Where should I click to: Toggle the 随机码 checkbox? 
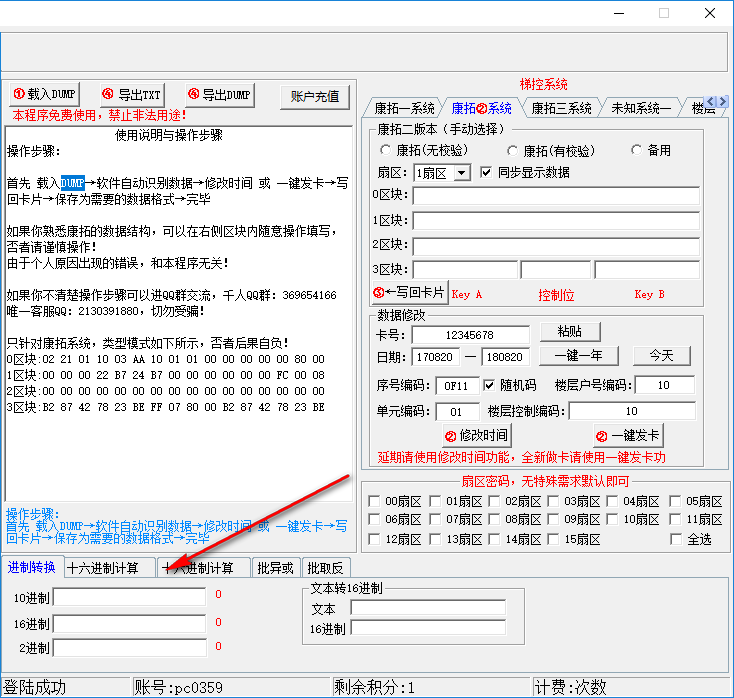click(x=489, y=385)
